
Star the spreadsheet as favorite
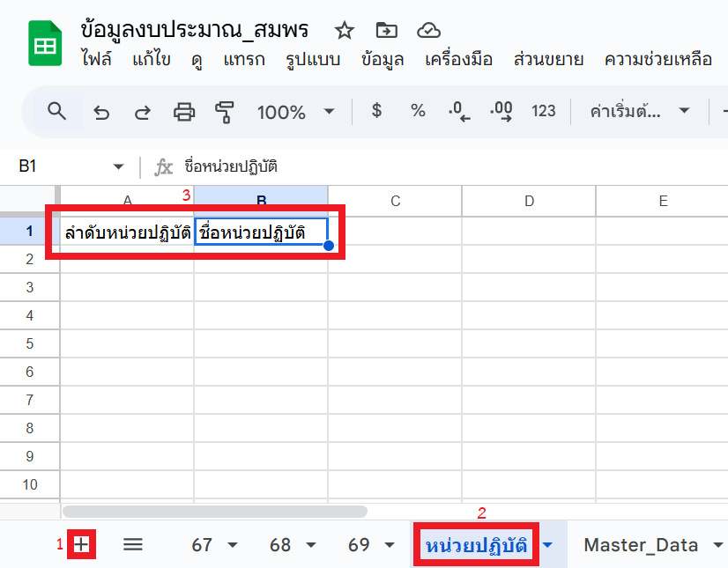pos(343,30)
